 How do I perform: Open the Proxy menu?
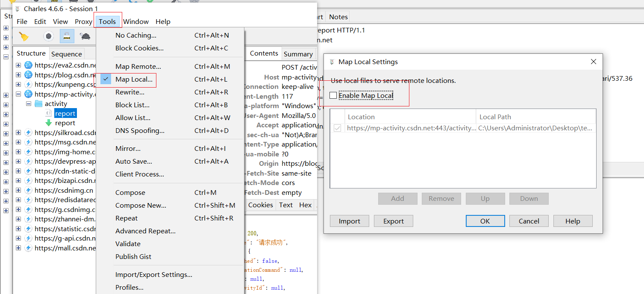[83, 21]
